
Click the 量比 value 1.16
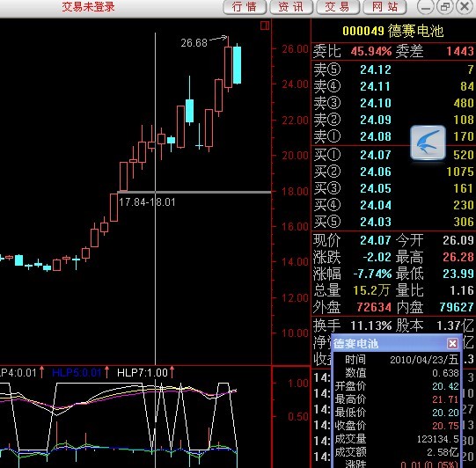(462, 290)
